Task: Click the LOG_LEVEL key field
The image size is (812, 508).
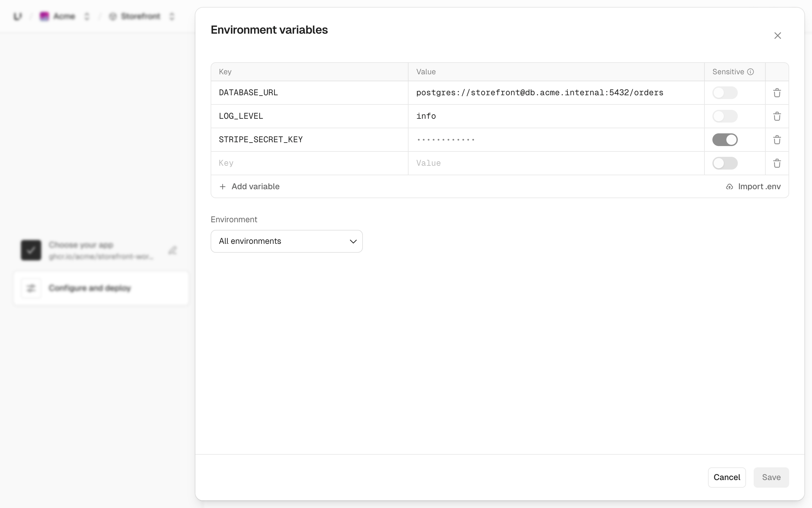Action: click(309, 116)
